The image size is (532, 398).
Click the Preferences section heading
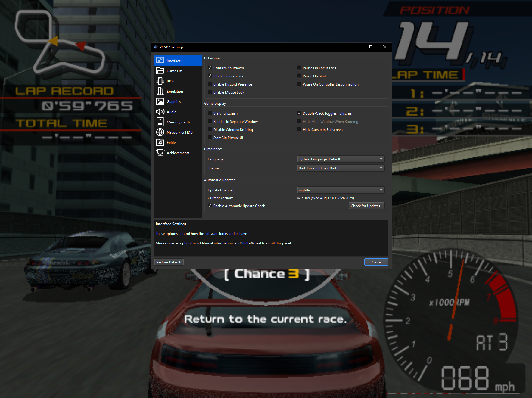click(213, 149)
